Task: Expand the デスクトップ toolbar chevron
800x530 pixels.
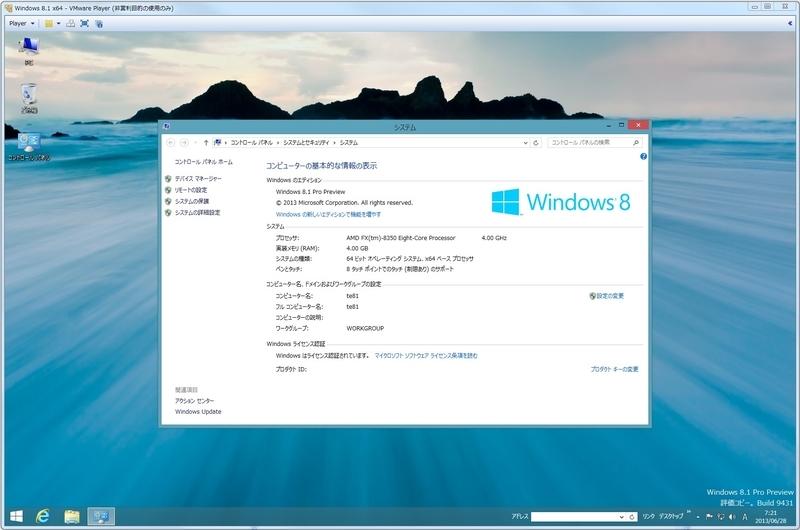Action: (x=688, y=512)
